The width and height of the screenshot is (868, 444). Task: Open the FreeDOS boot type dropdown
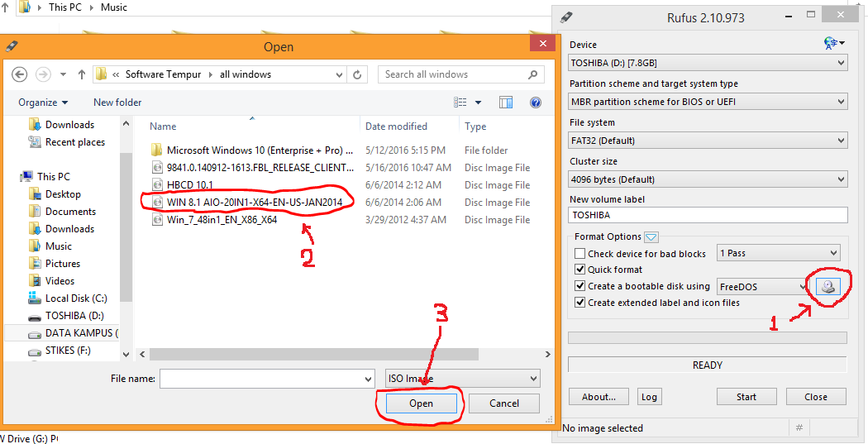pos(763,287)
